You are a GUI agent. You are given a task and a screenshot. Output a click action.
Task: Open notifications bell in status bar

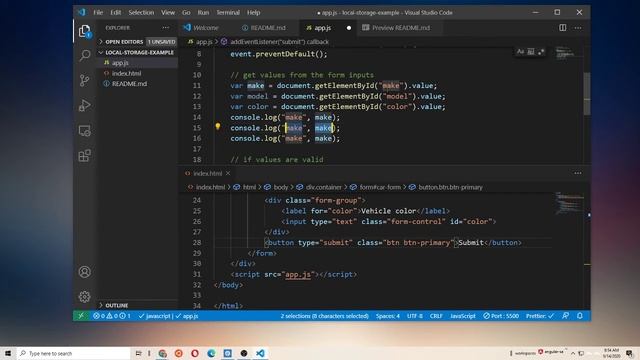[x=580, y=316]
